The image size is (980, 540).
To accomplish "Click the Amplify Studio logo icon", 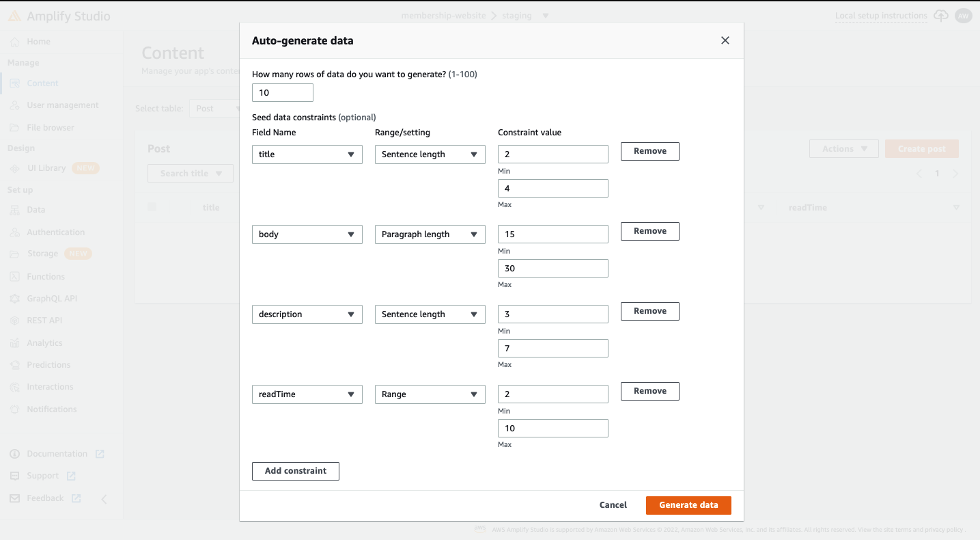I will (x=14, y=16).
